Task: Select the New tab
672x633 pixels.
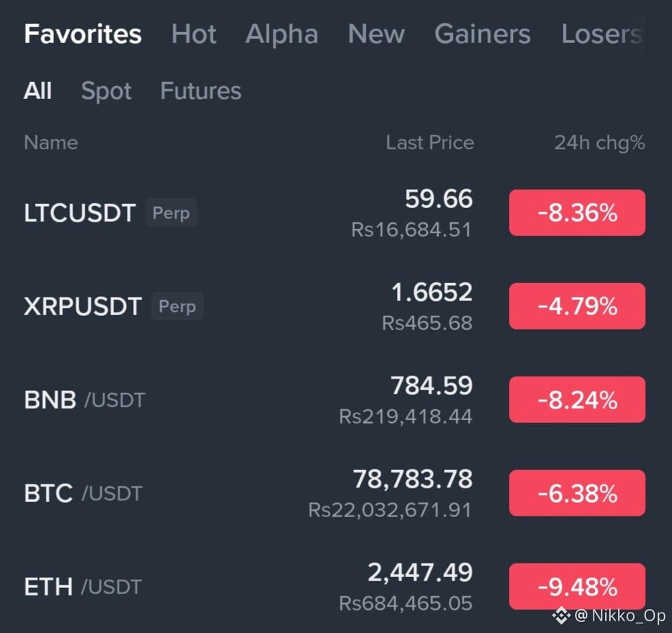Action: tap(377, 34)
